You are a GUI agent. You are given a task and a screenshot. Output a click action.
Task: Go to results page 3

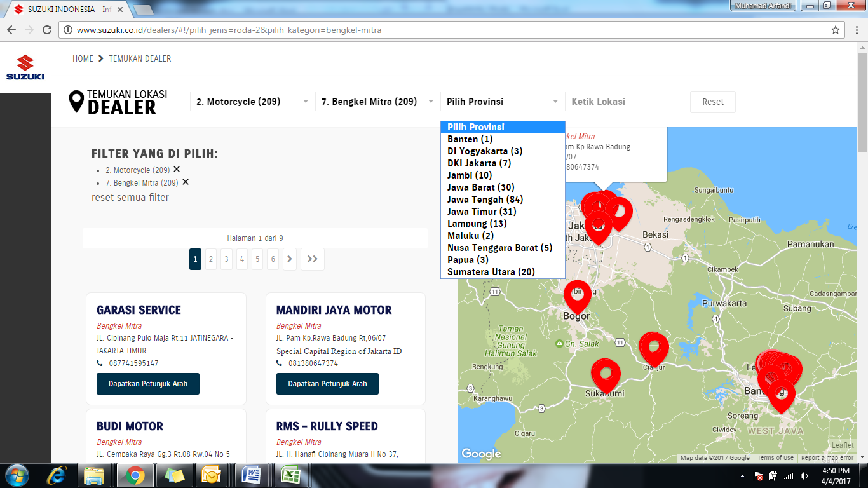226,259
